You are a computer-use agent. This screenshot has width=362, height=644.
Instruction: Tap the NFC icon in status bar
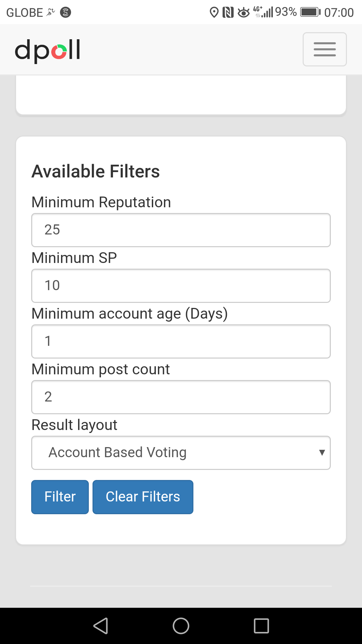point(228,13)
